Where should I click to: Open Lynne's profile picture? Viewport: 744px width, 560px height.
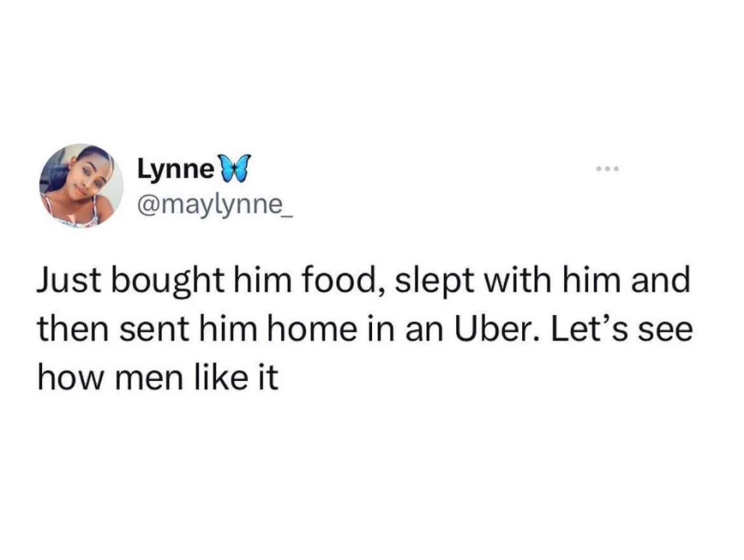coord(82,185)
